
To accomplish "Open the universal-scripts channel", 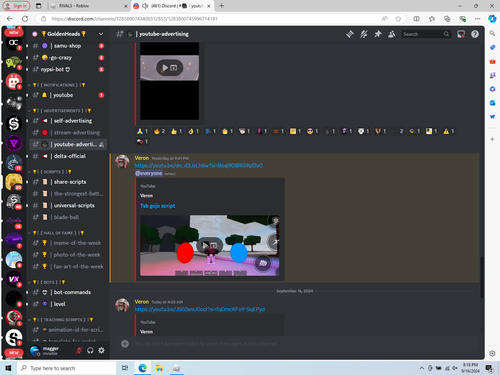I will [68, 205].
